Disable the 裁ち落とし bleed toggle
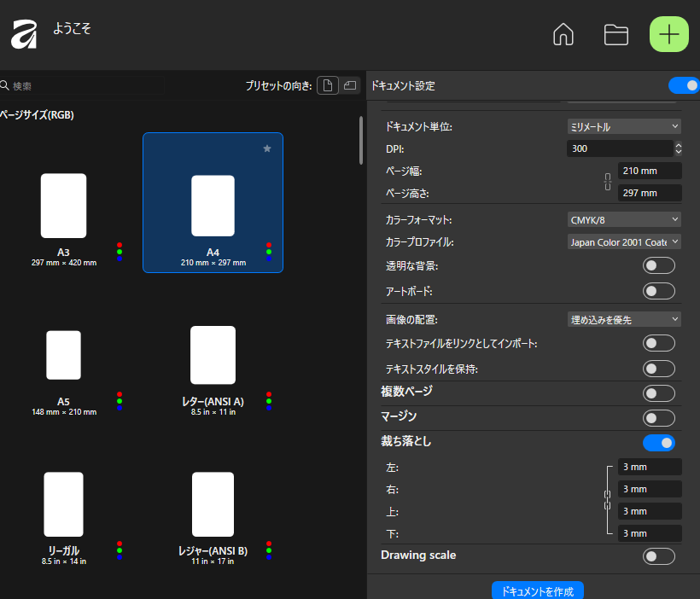 point(658,442)
